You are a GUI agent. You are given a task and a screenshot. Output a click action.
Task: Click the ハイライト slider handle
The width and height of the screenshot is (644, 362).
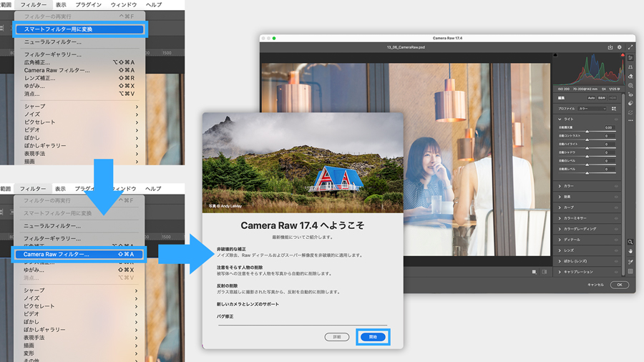click(x=587, y=148)
